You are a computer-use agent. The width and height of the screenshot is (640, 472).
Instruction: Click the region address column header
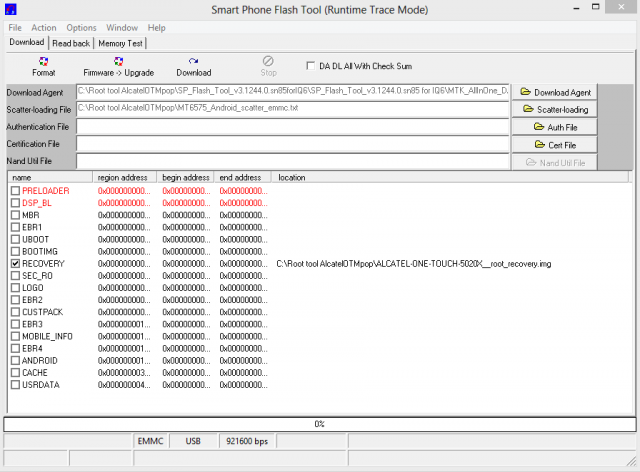[123, 177]
